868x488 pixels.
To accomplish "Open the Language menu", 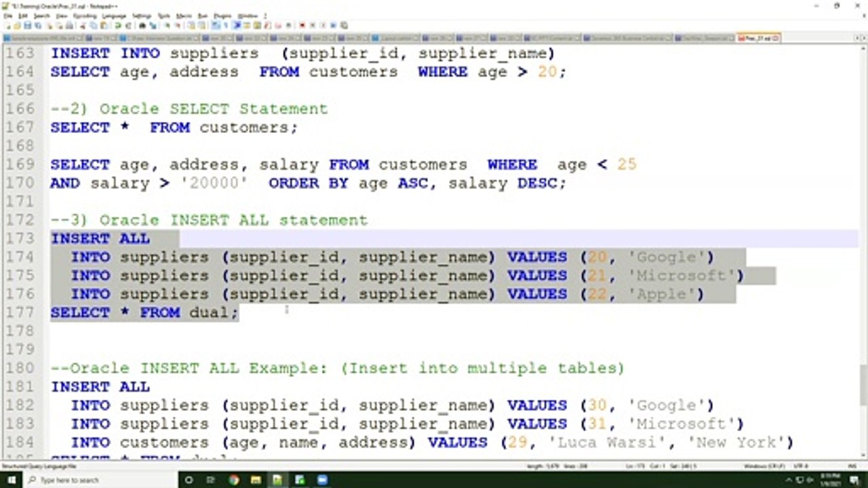I will coord(114,16).
